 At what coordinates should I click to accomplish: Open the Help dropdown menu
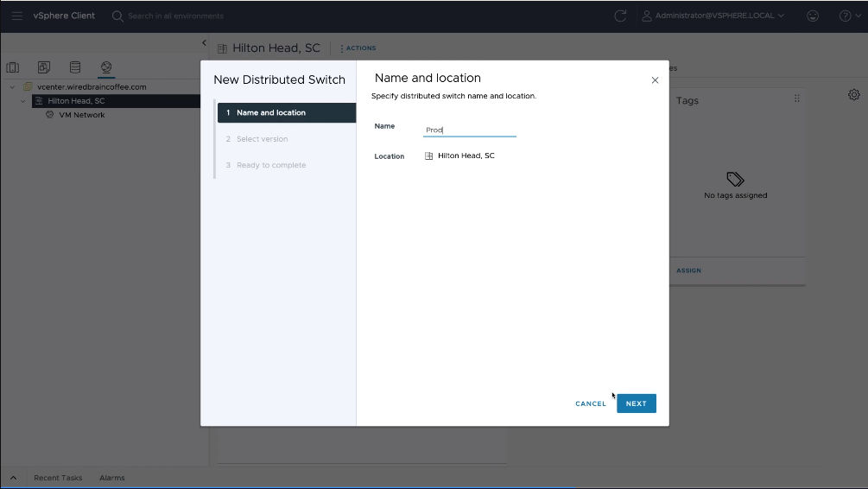[848, 16]
